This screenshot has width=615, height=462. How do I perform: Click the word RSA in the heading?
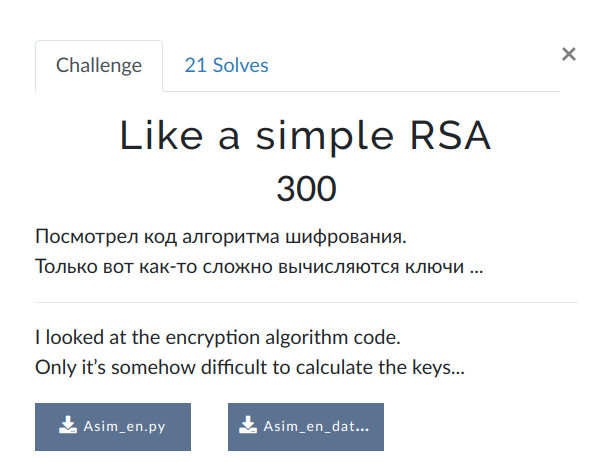[x=451, y=136]
